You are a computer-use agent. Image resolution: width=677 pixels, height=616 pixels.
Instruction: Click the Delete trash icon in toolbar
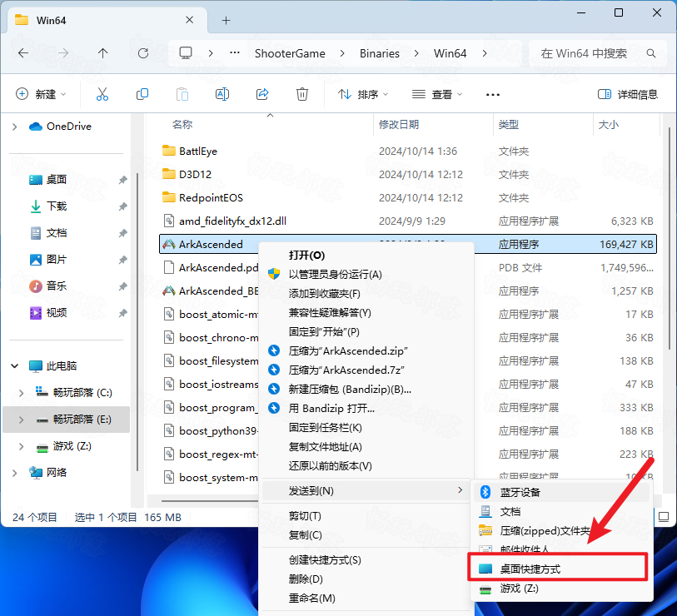tap(301, 94)
